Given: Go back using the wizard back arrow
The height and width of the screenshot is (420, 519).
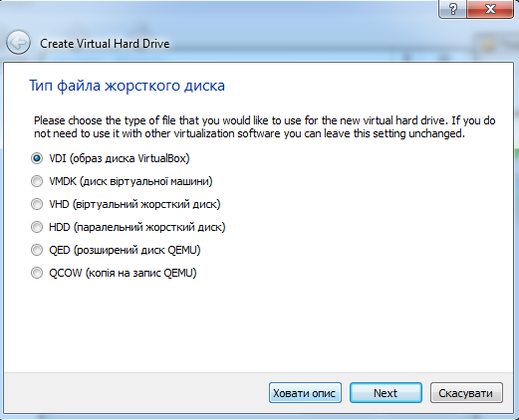Looking at the screenshot, I should (18, 42).
